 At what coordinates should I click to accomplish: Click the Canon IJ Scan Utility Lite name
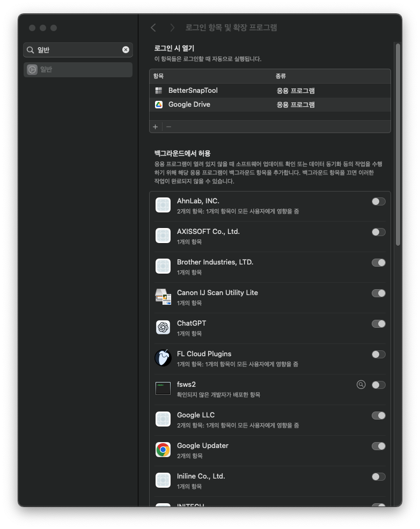click(217, 293)
